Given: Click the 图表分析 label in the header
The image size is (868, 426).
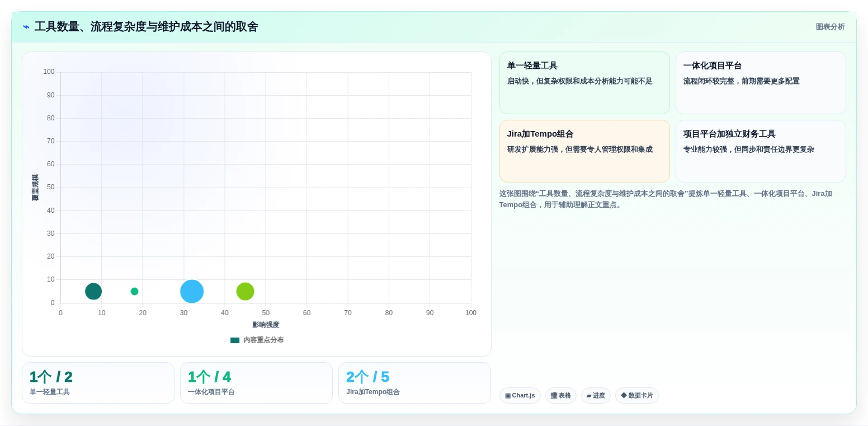Looking at the screenshot, I should tap(830, 27).
